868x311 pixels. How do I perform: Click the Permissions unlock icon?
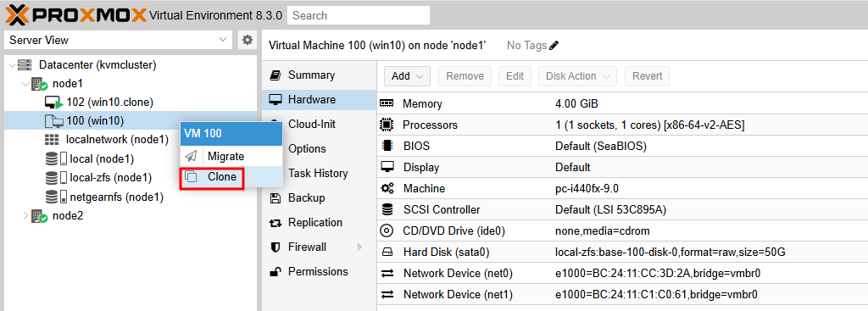275,272
